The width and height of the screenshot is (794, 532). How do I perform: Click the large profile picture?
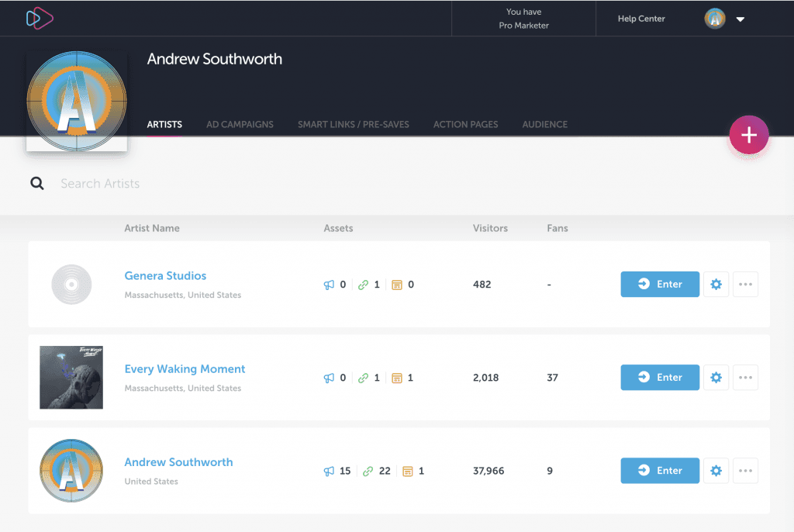click(77, 101)
